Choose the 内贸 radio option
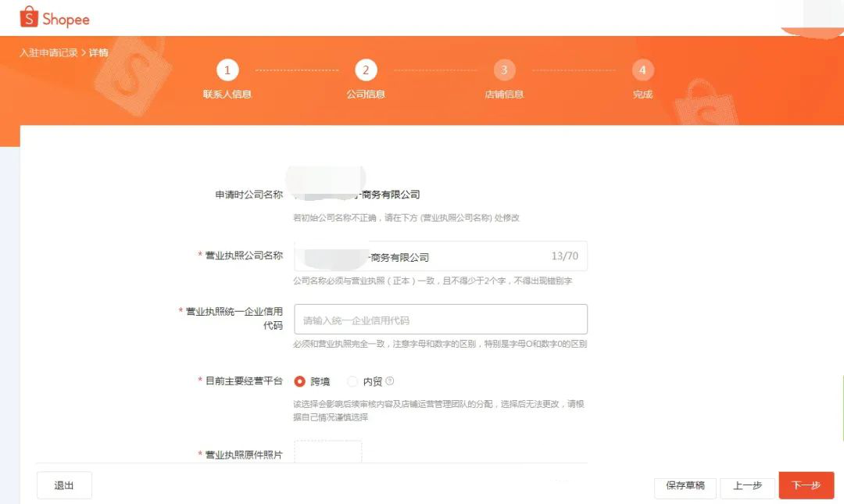Image resolution: width=844 pixels, height=504 pixels. pos(352,381)
